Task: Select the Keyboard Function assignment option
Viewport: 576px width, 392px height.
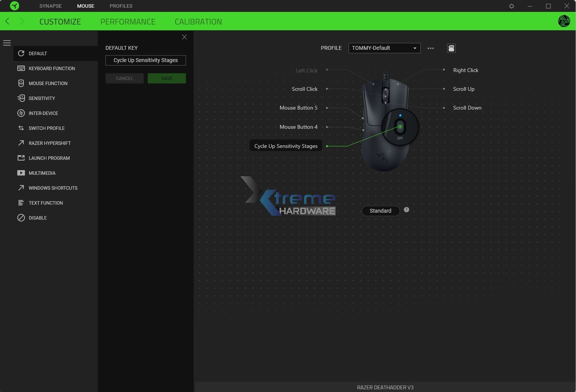Action: pos(52,68)
